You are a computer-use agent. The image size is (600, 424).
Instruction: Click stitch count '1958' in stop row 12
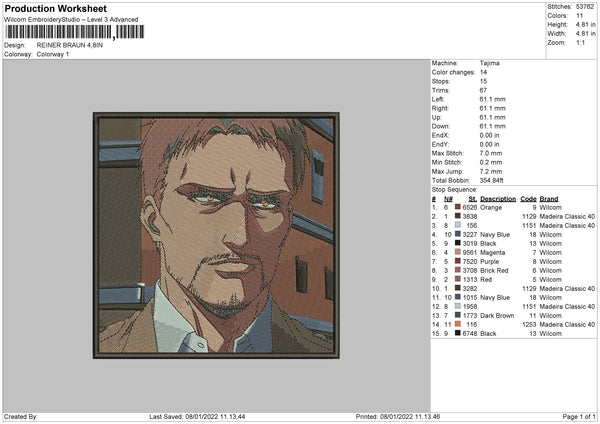coord(470,306)
